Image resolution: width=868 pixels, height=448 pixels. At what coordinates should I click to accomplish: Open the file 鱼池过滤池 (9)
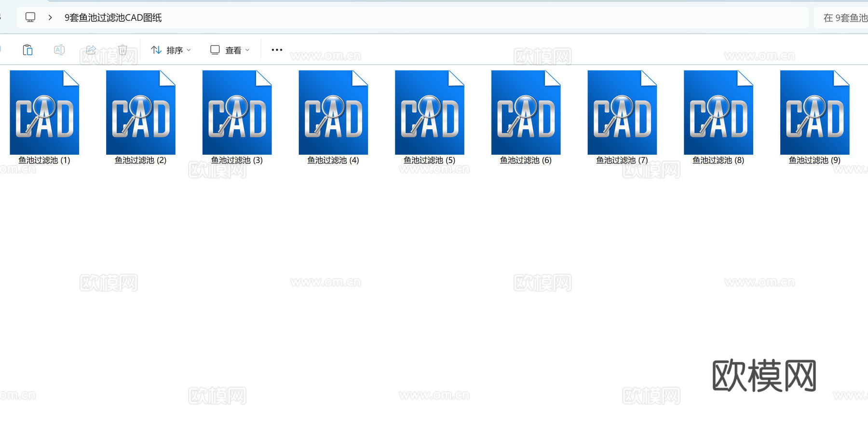coord(814,112)
